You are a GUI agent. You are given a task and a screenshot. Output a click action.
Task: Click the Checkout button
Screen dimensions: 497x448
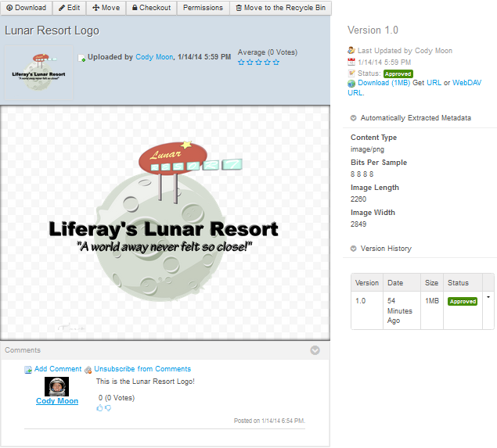tap(151, 8)
